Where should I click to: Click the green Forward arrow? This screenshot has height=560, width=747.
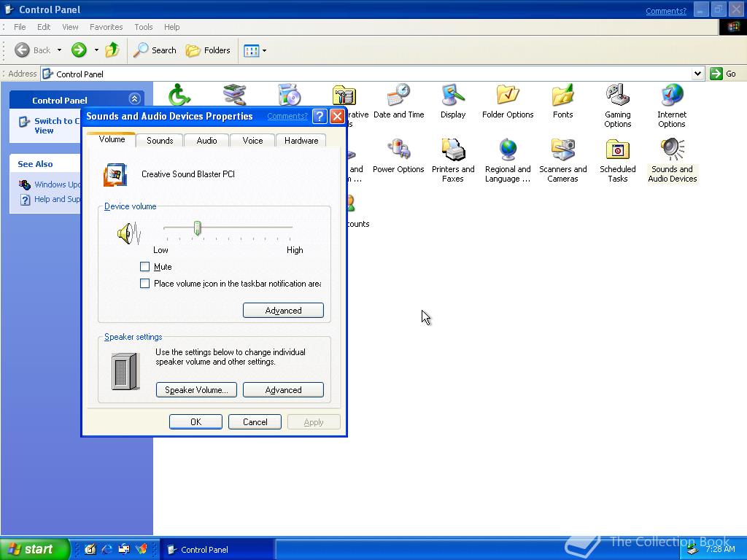click(x=79, y=50)
